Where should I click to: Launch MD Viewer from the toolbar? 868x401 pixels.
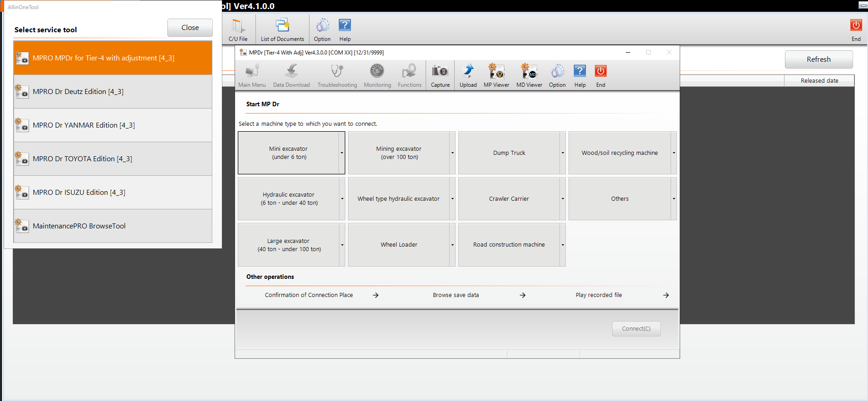pyautogui.click(x=529, y=75)
